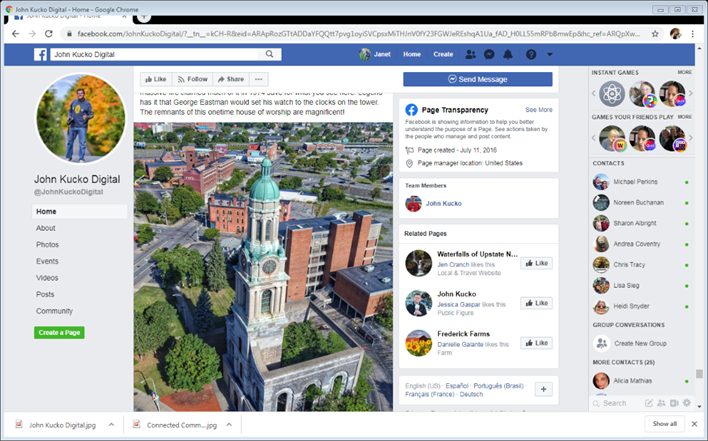Like the Frederick Farms page

(536, 343)
